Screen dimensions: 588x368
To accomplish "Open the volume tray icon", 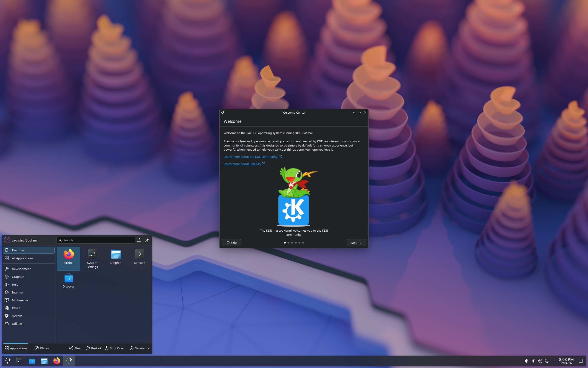I will (526, 361).
